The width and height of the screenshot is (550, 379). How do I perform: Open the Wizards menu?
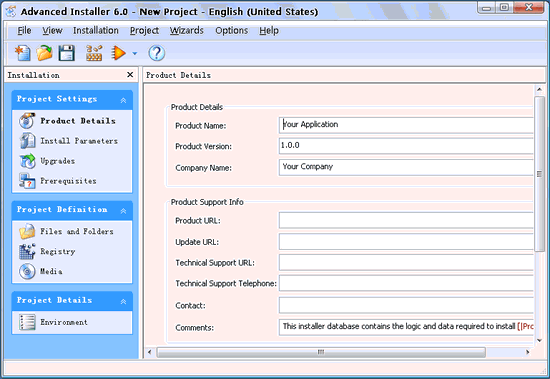[187, 31]
